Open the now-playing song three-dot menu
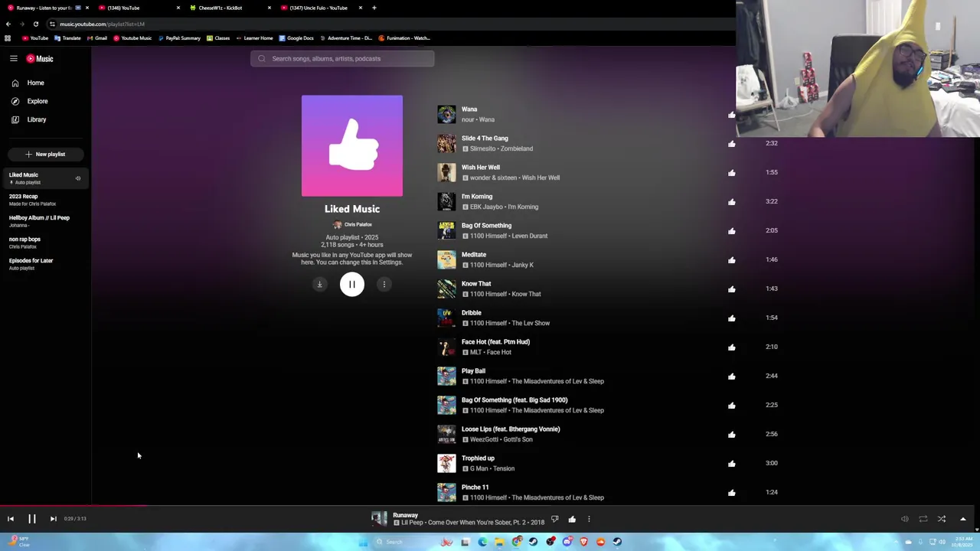 589,519
